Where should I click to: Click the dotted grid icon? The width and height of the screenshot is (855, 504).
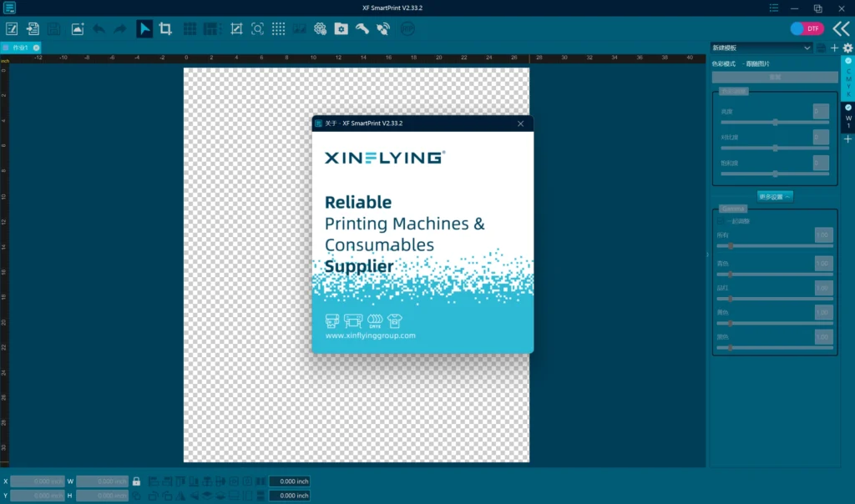[x=278, y=29]
